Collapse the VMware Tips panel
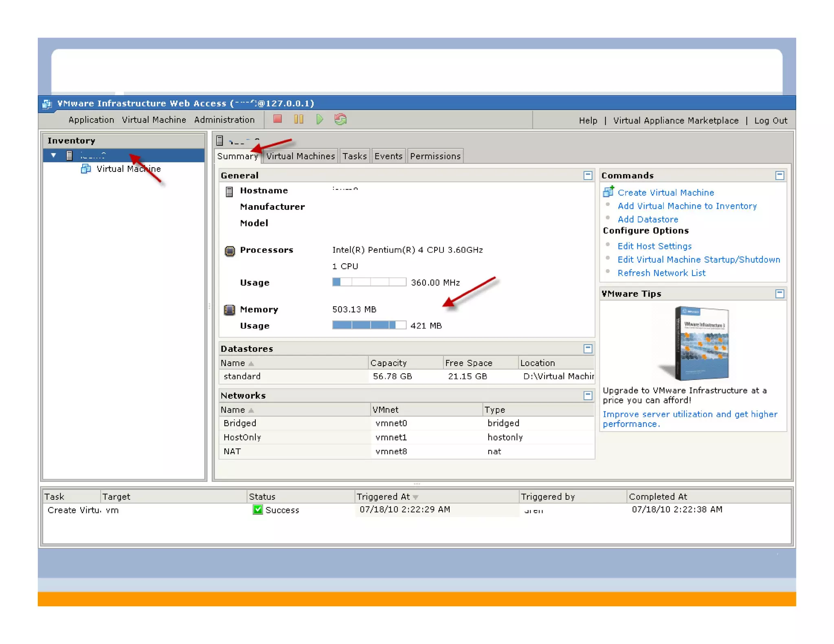834x644 pixels. pos(779,294)
